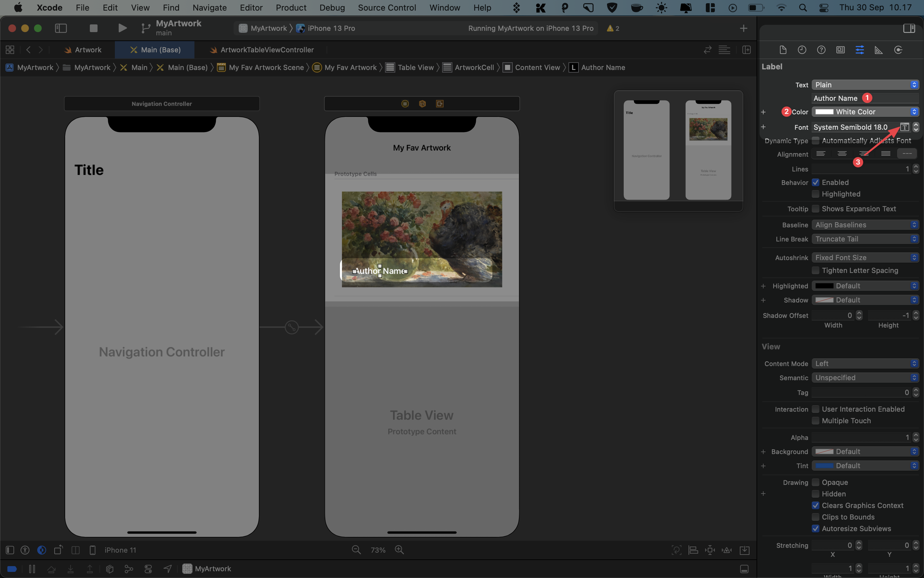Open the File inspector

(783, 50)
